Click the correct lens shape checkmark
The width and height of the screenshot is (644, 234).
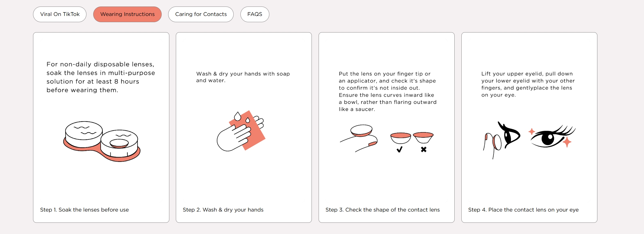399,149
